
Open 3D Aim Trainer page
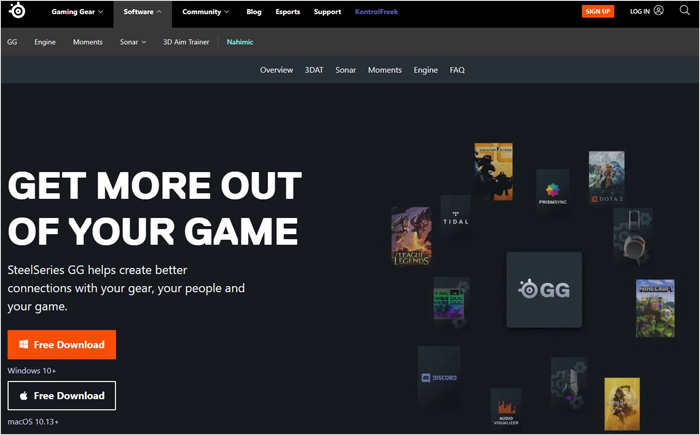(x=186, y=42)
